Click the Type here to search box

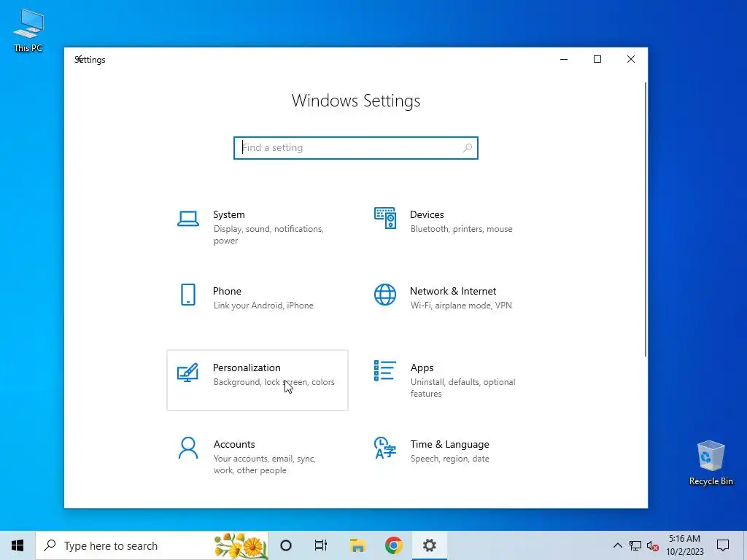coord(152,545)
